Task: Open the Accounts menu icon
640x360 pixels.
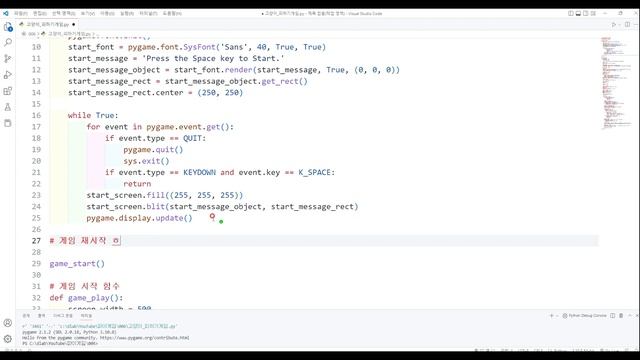Action: (8, 323)
